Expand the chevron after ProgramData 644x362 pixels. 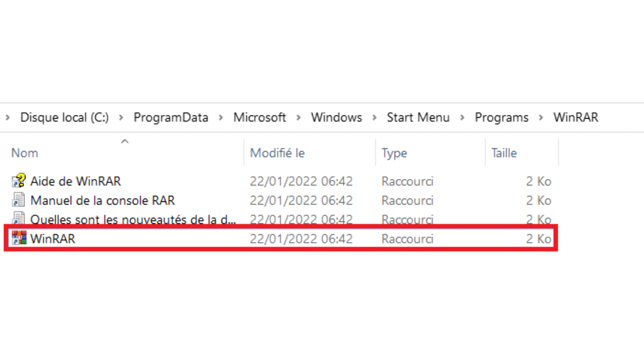pos(221,118)
